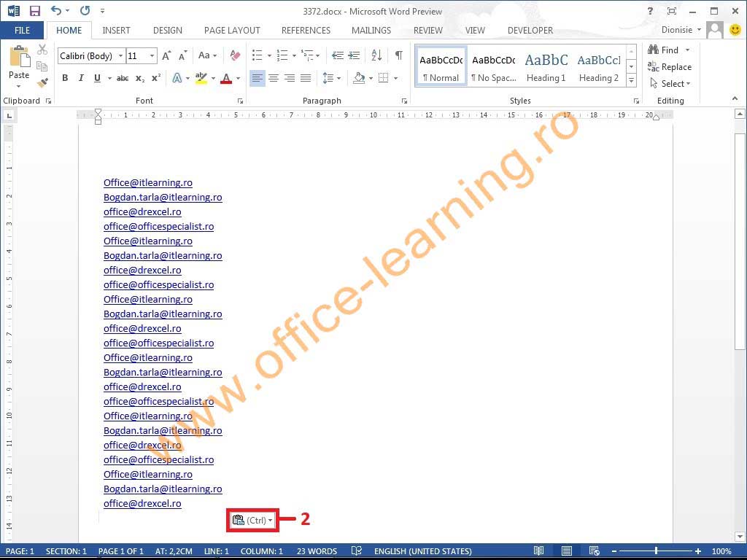
Task: Open the Borders dropdown arrow
Action: pyautogui.click(x=396, y=78)
